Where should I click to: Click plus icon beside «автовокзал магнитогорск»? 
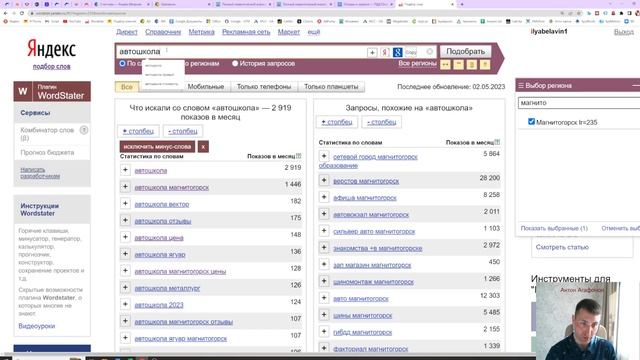(324, 213)
